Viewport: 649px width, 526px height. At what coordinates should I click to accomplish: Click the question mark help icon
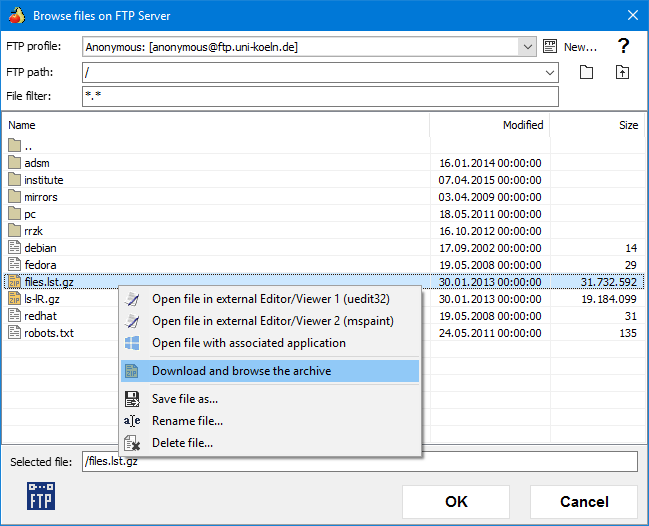623,46
